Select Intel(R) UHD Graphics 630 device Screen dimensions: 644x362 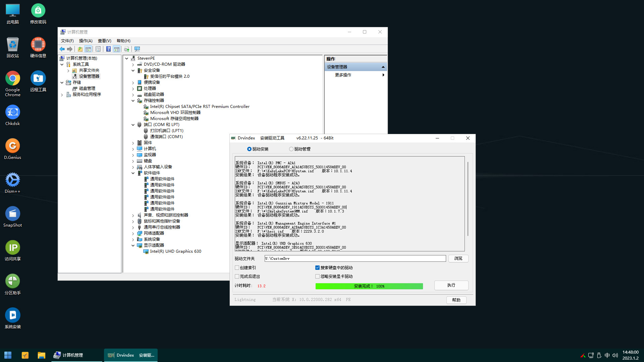pyautogui.click(x=175, y=251)
